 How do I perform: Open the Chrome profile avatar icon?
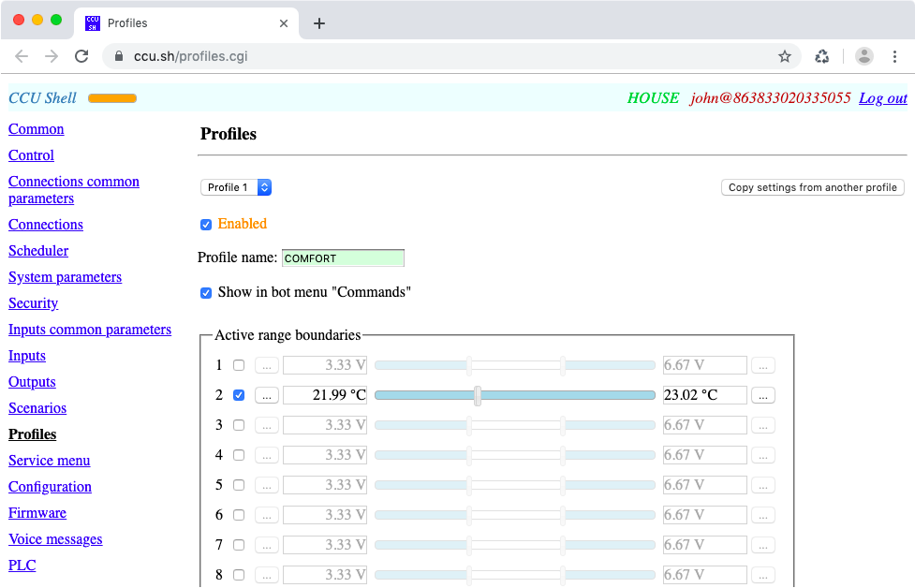coord(863,56)
